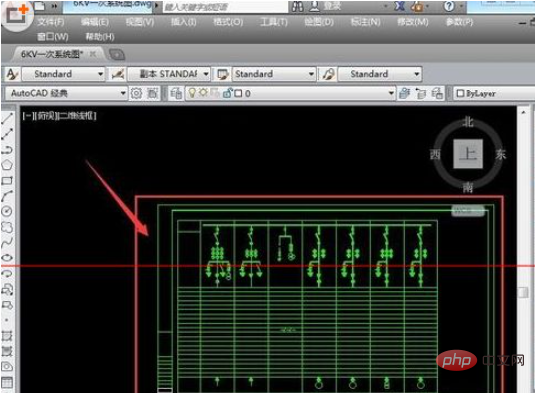Click the Make Block tool
535x393 pixels.
7,305
